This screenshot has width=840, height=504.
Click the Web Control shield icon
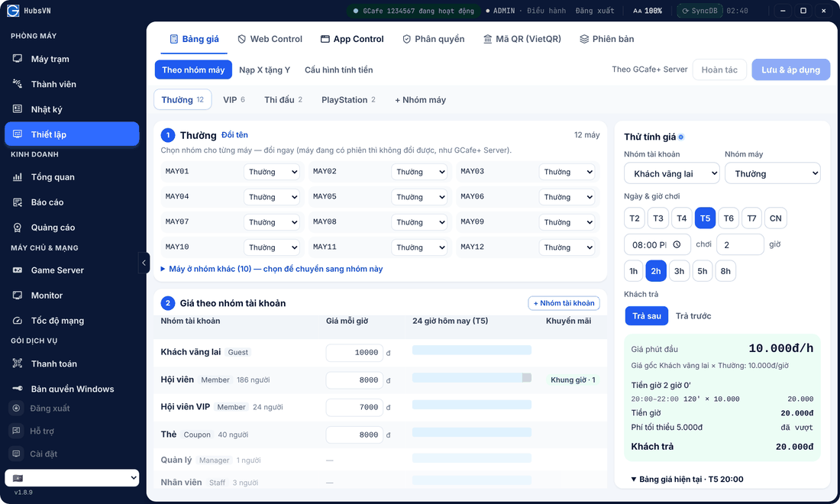[241, 39]
